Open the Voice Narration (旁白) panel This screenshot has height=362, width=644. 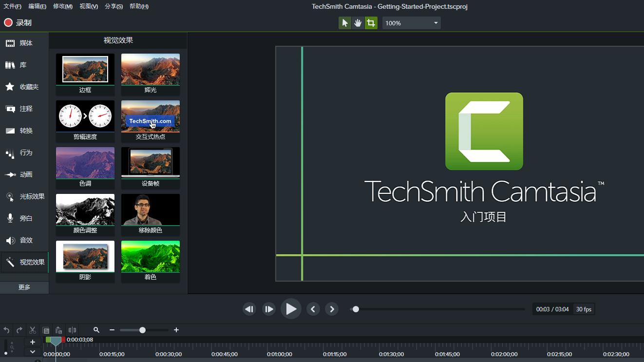pos(24,218)
